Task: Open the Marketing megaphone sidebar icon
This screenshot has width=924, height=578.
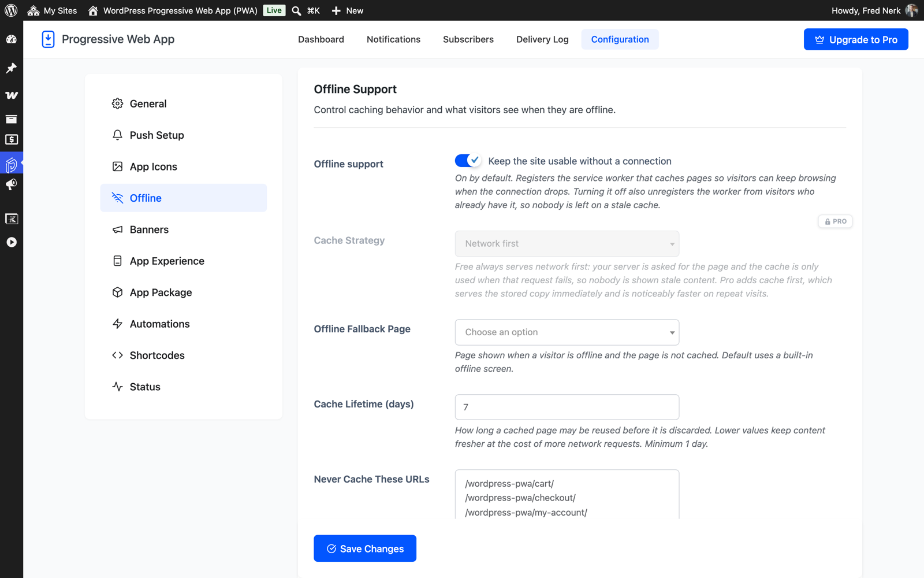Action: tap(12, 185)
